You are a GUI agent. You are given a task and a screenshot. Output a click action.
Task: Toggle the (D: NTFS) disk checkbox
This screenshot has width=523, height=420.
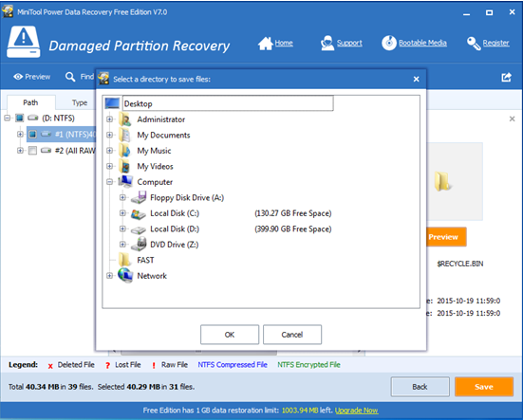click(20, 118)
